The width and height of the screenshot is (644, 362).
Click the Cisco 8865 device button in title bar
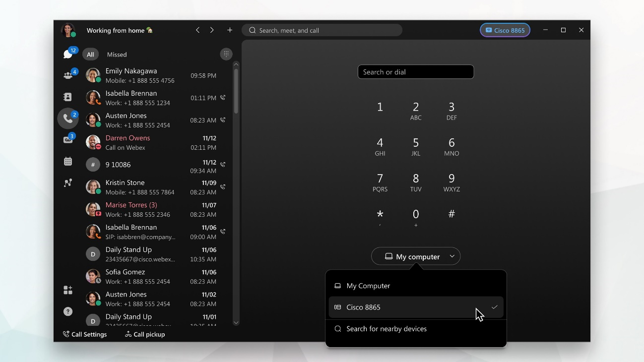[505, 30]
